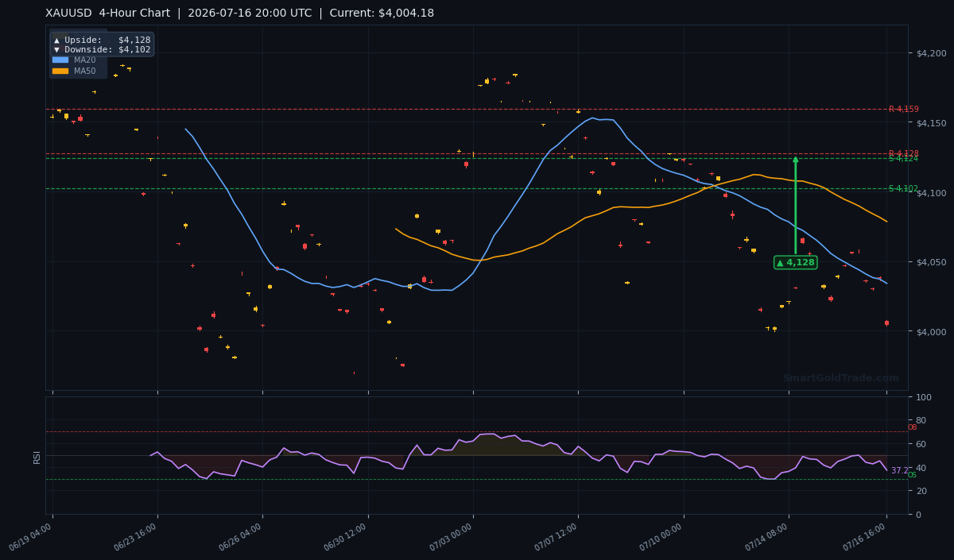Click the S 4,124 support label
Image resolution: width=954 pixels, height=560 pixels.
click(x=903, y=159)
